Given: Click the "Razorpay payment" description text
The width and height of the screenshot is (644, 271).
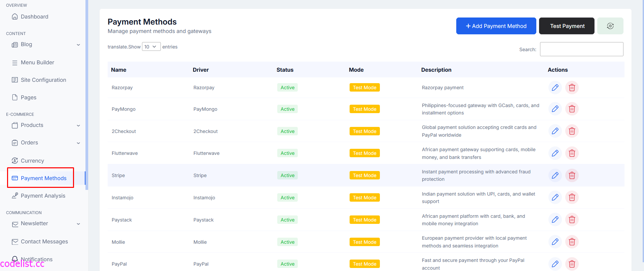Looking at the screenshot, I should click(443, 88).
